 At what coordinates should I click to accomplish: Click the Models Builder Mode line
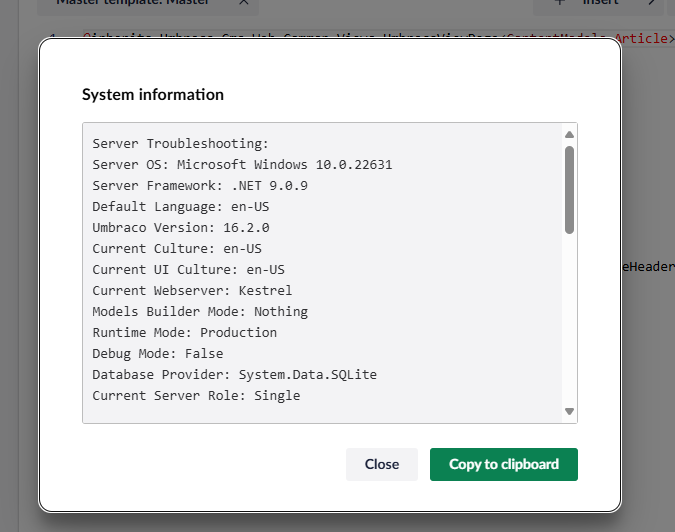200,312
